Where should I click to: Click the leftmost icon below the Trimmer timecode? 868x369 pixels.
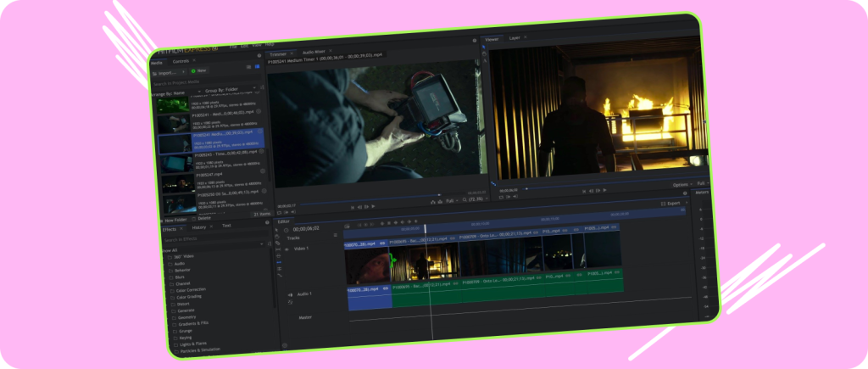pos(280,212)
